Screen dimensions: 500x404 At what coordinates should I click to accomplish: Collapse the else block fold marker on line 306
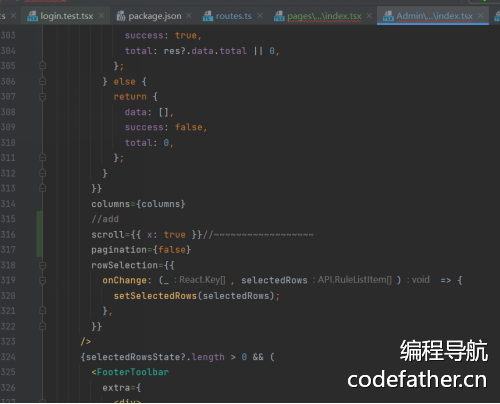[x=42, y=81]
